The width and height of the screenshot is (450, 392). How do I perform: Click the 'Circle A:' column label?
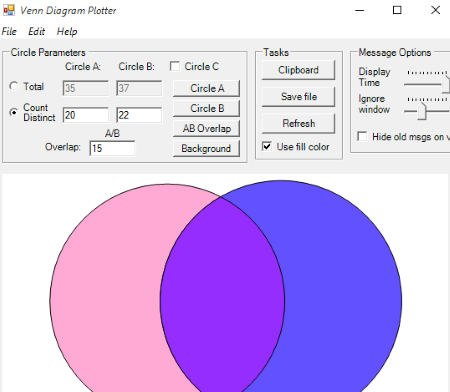point(83,67)
